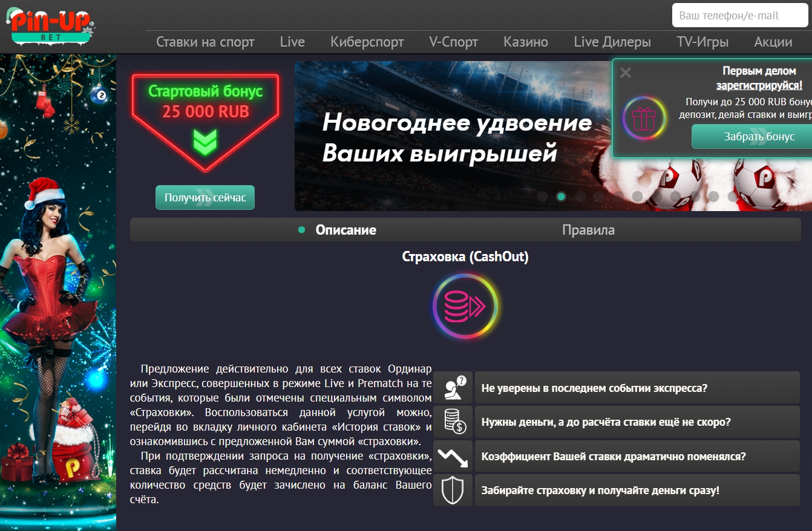The width and height of the screenshot is (812, 531).
Task: Open Live Дилеры page
Action: click(612, 42)
